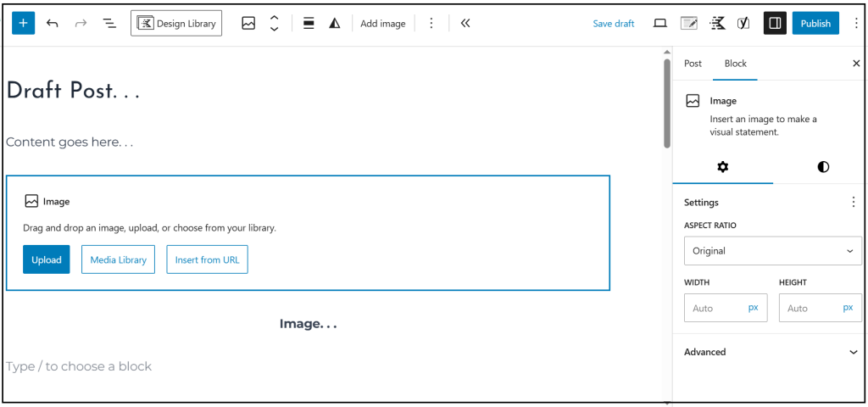Open the Yoast SEO panel icon
The height and width of the screenshot is (407, 868).
click(x=743, y=24)
